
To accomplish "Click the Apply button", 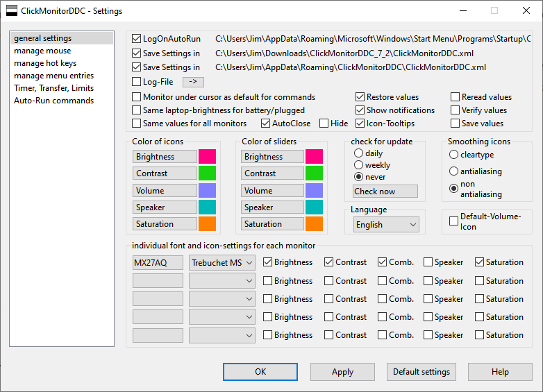I will [342, 372].
